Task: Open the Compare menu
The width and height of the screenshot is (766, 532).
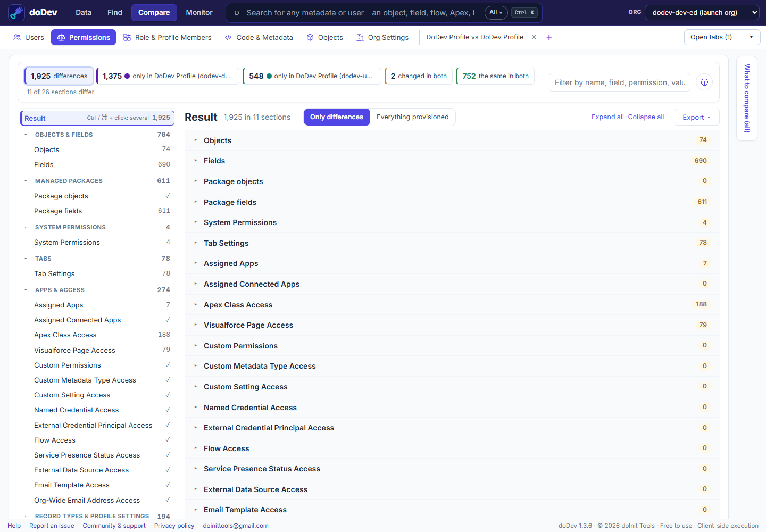Action: tap(154, 13)
